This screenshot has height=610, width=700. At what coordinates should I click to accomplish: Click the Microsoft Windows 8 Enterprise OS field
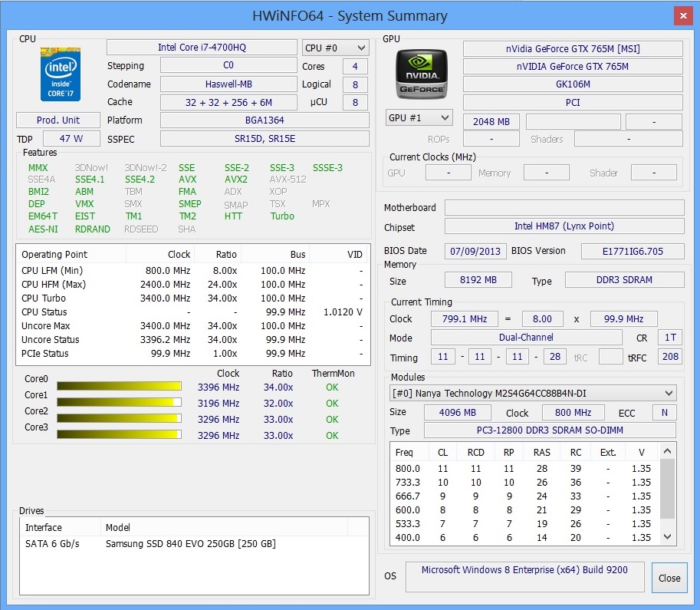[x=524, y=577]
